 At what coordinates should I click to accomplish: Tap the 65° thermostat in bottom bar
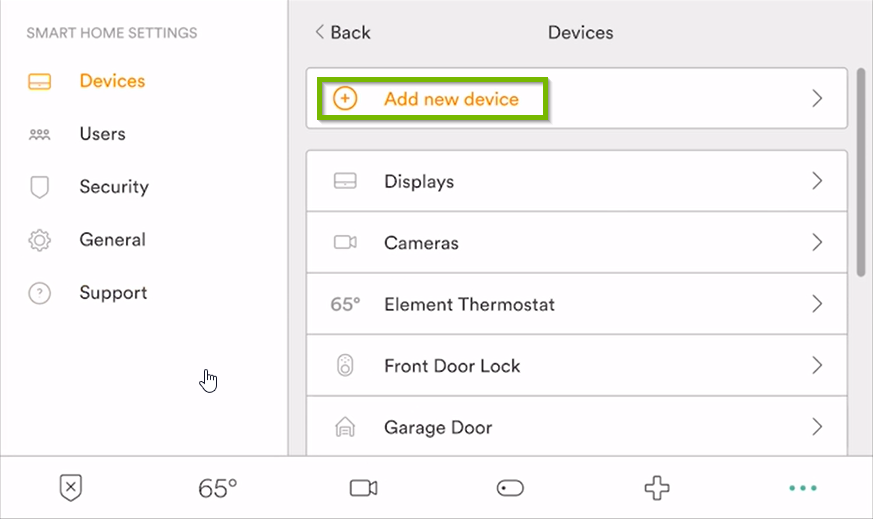(218, 488)
